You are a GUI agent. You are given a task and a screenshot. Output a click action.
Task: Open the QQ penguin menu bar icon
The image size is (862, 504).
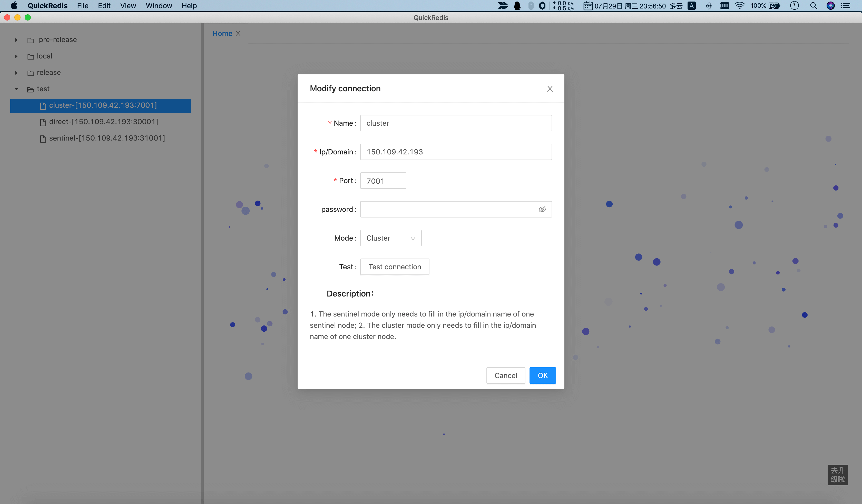(517, 6)
